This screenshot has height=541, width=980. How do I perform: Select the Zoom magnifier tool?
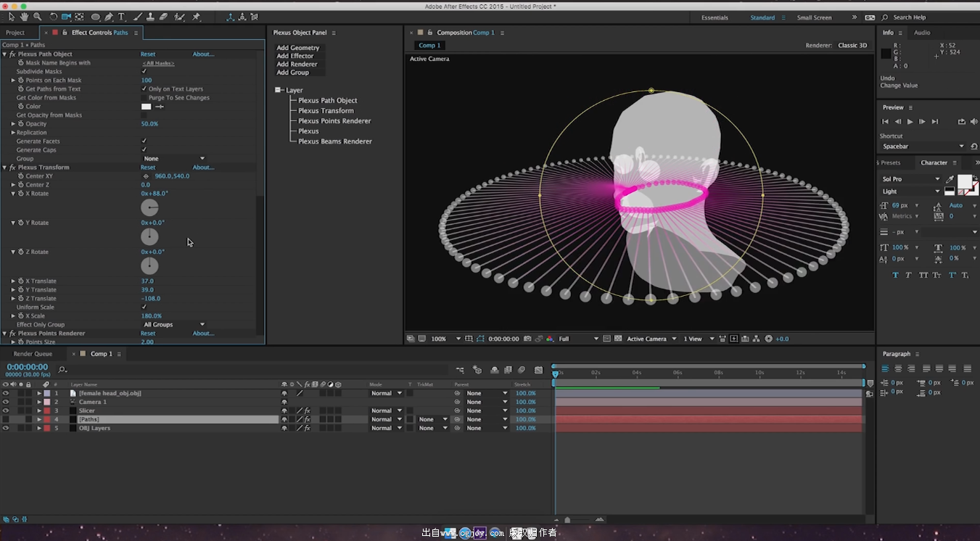point(37,17)
